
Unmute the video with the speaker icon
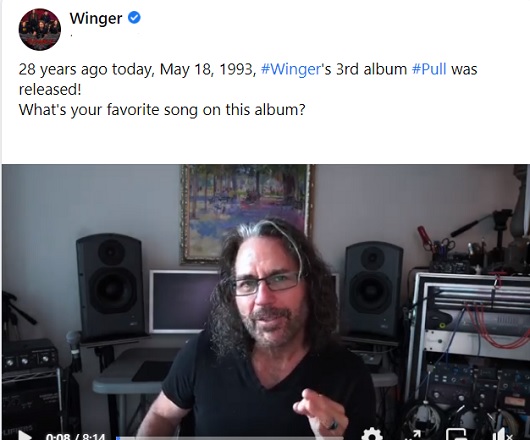501,435
